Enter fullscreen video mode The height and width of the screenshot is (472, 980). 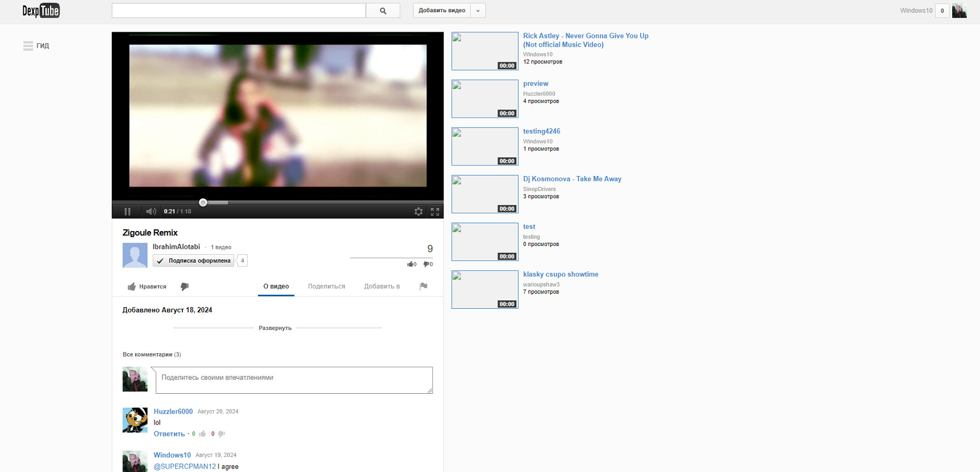[435, 212]
